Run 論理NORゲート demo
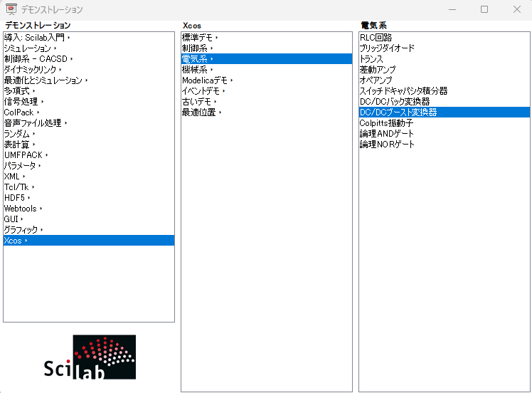Viewport: 532px width, 393px height. click(445, 145)
